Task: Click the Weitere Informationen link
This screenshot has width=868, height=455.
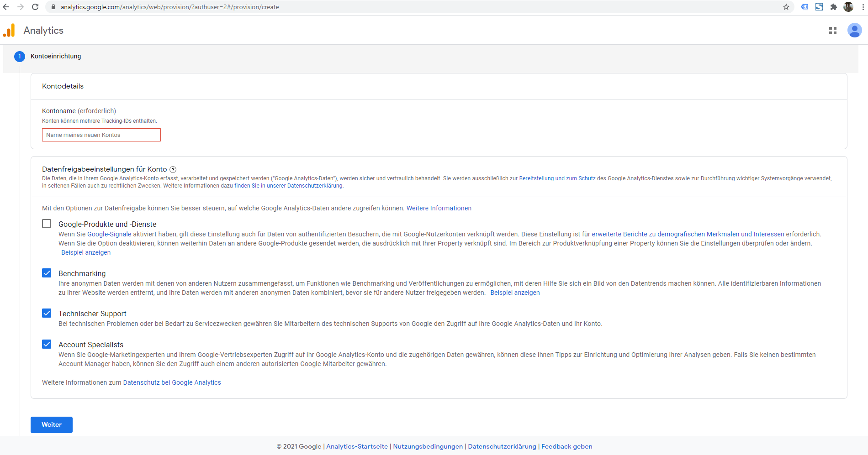Action: coord(439,208)
